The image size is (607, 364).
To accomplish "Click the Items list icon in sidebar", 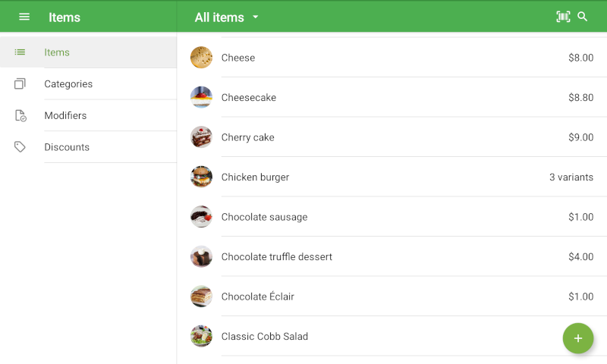I will 20,52.
